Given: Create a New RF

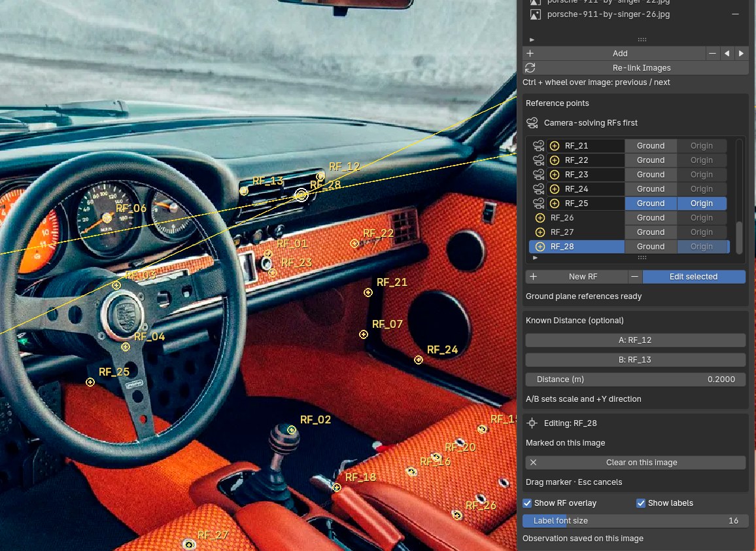Looking at the screenshot, I should (577, 276).
